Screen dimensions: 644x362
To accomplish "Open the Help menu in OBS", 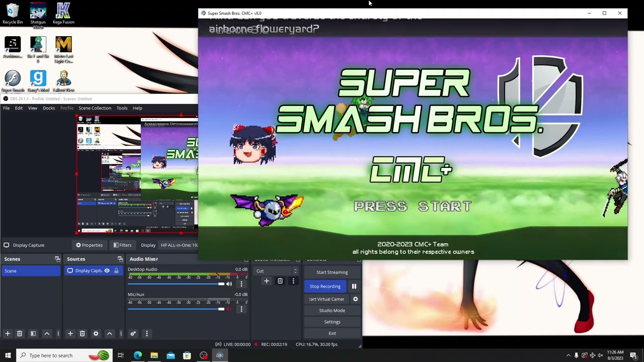I will [x=137, y=108].
